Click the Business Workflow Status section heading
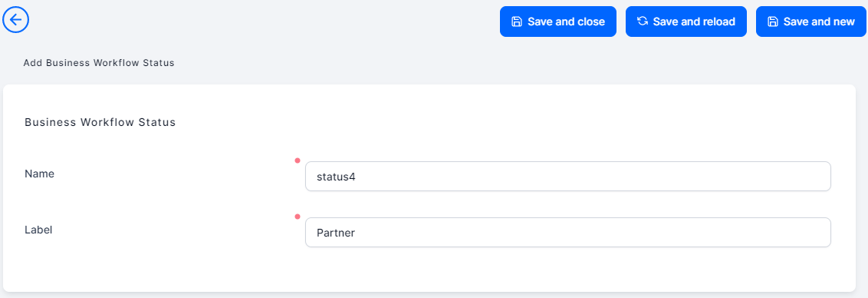This screenshot has width=868, height=298. 100,122
